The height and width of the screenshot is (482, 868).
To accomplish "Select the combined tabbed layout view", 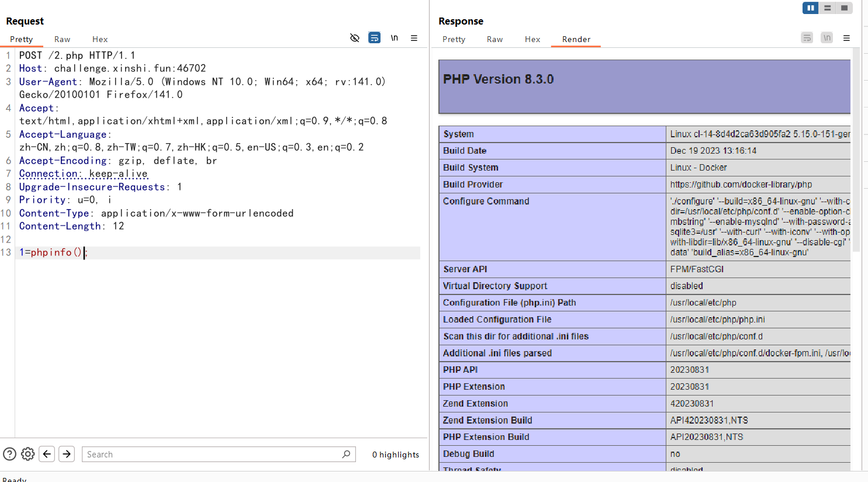I will 844,8.
